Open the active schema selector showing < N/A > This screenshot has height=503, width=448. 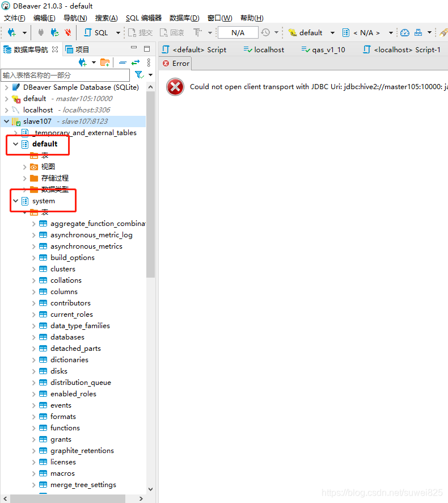coord(367,32)
